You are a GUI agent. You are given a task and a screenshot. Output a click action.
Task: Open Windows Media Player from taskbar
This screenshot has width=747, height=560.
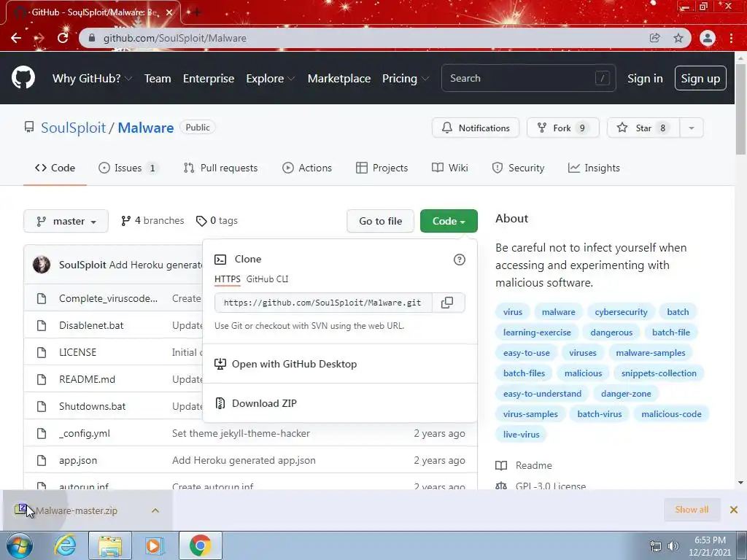click(x=154, y=546)
